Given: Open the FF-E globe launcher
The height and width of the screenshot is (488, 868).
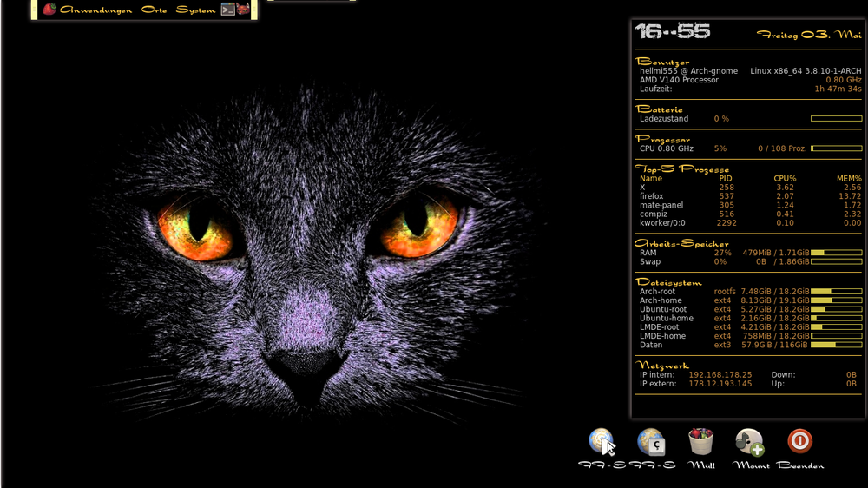Looking at the screenshot, I should point(651,442).
